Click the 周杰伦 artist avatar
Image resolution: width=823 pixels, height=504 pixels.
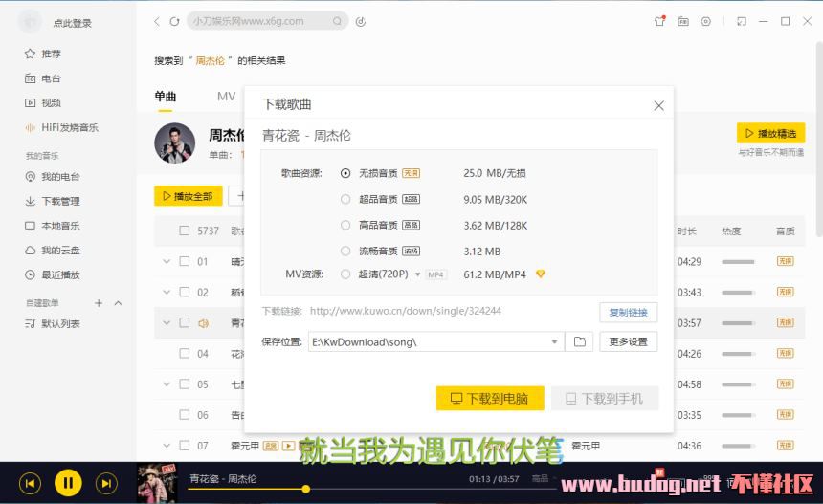[175, 143]
